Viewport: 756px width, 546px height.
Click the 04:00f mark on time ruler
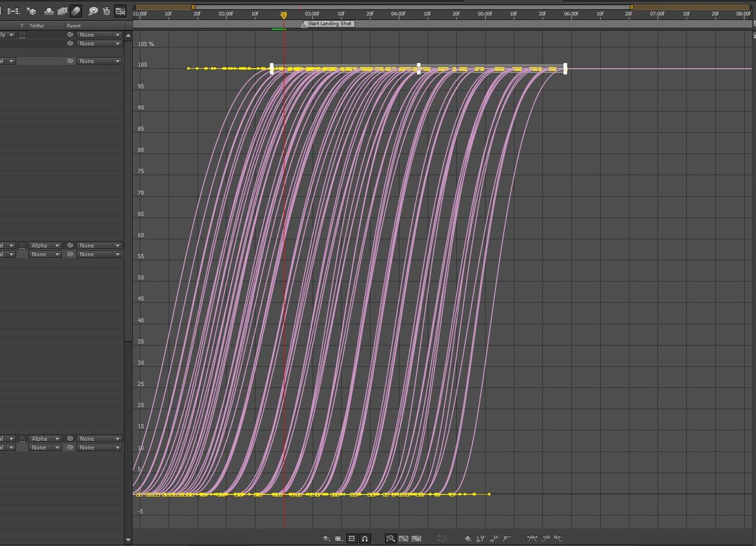[x=398, y=14]
